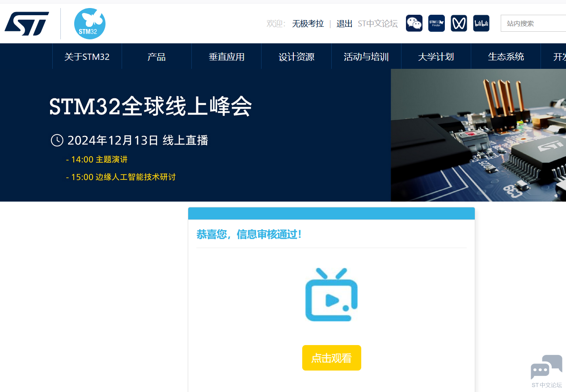Screen dimensions: 566x392
Task: Open the 垂直应用 menu
Action: click(227, 57)
